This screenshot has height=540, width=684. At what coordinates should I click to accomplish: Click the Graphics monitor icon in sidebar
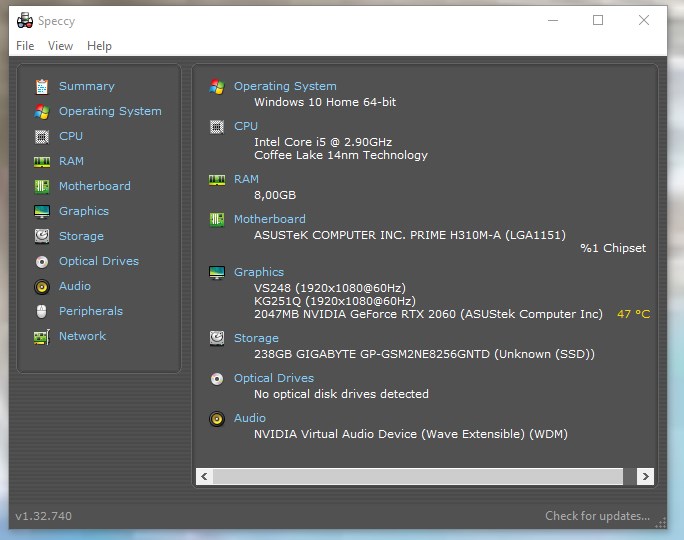tap(42, 212)
